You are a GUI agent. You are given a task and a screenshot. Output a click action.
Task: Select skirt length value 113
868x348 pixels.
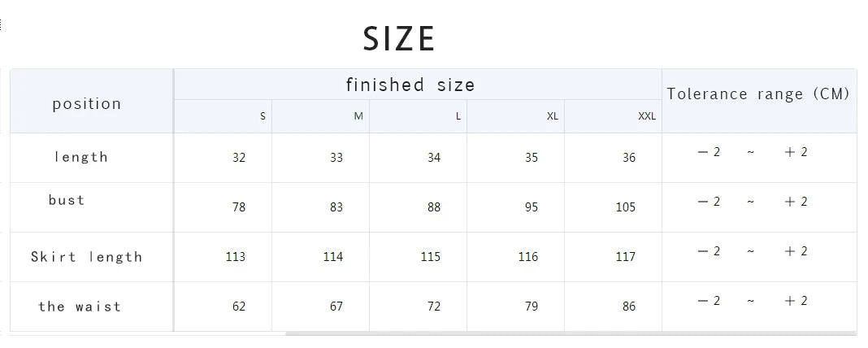236,257
